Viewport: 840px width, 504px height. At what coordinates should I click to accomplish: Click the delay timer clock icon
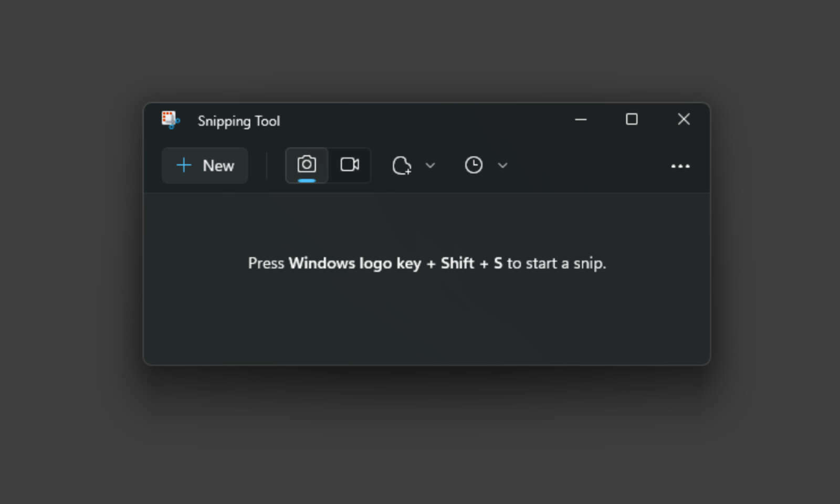(473, 165)
